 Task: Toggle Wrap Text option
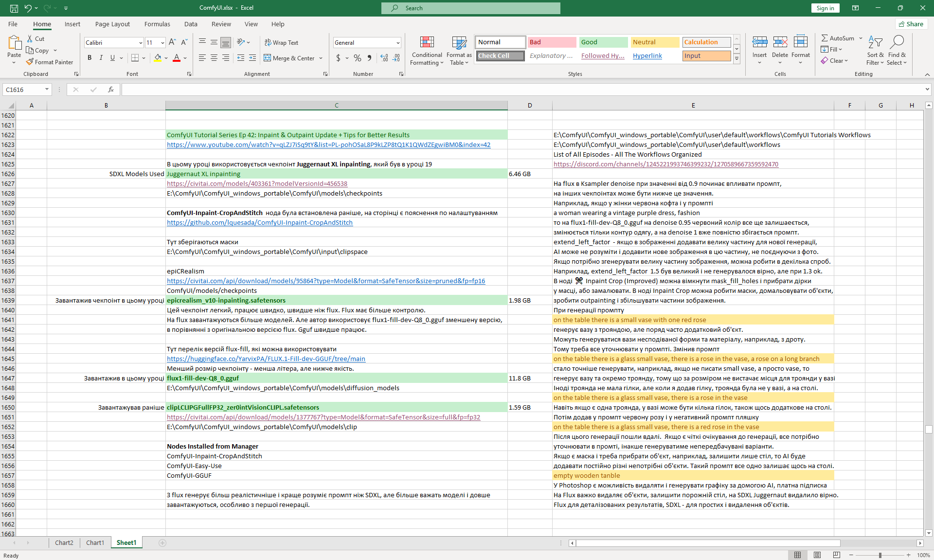coord(281,43)
